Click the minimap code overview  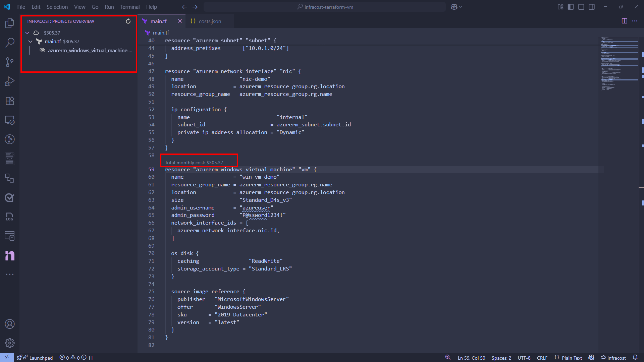[x=619, y=64]
